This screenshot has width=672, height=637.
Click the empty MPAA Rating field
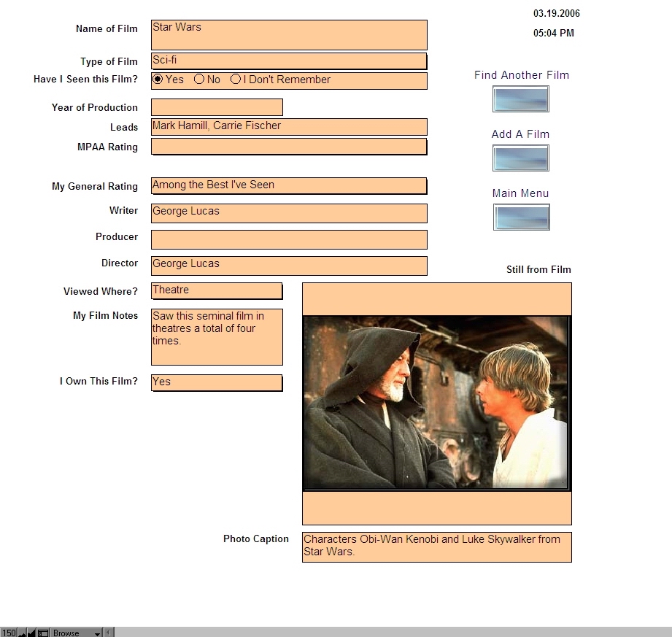tap(289, 147)
